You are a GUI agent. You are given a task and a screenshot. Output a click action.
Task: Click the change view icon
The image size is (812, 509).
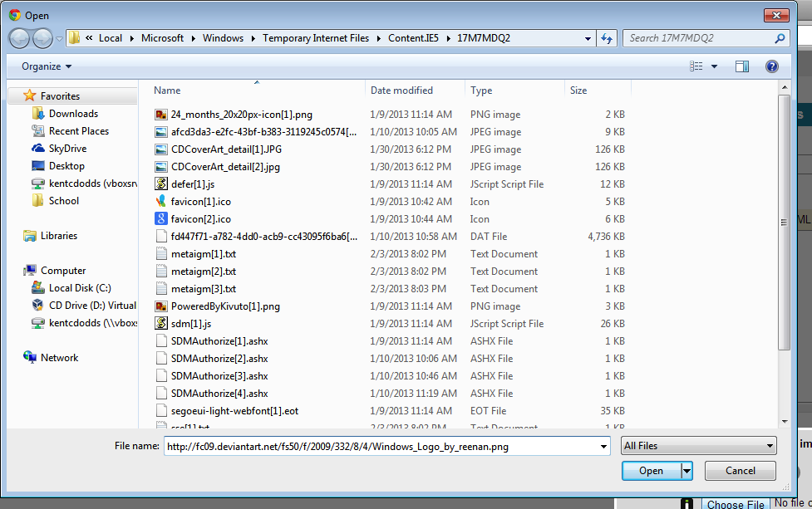click(696, 66)
